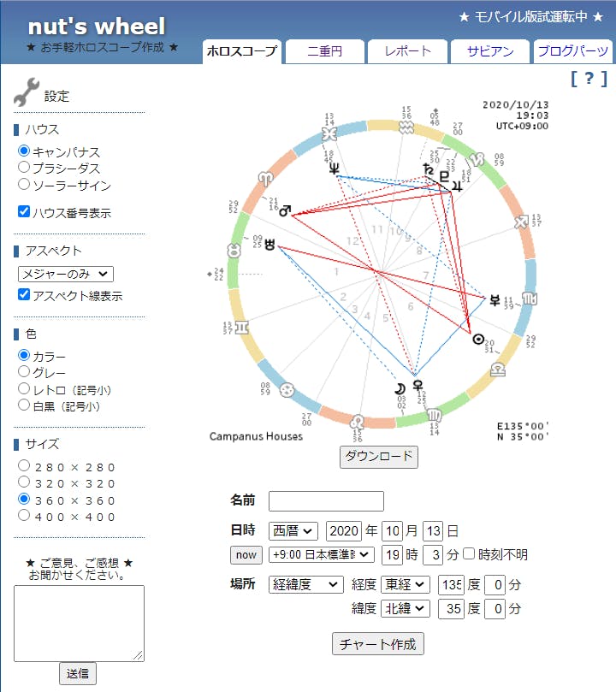
Task: Toggle ハウス番号表示 checkbox
Action: tap(24, 211)
